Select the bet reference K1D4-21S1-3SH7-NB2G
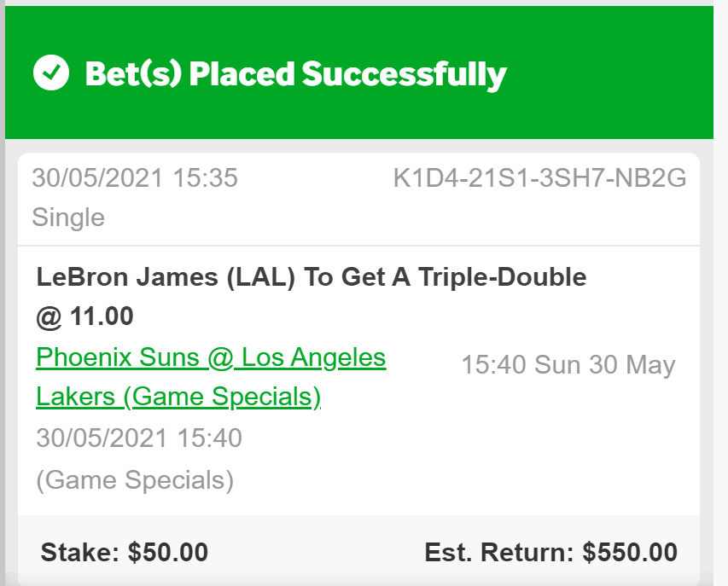This screenshot has width=728, height=586. (539, 178)
